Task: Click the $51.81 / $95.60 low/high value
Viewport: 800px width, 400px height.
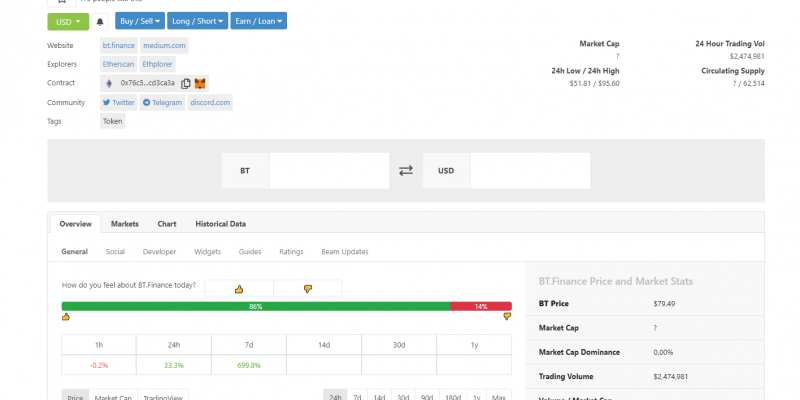Action: pyautogui.click(x=594, y=84)
